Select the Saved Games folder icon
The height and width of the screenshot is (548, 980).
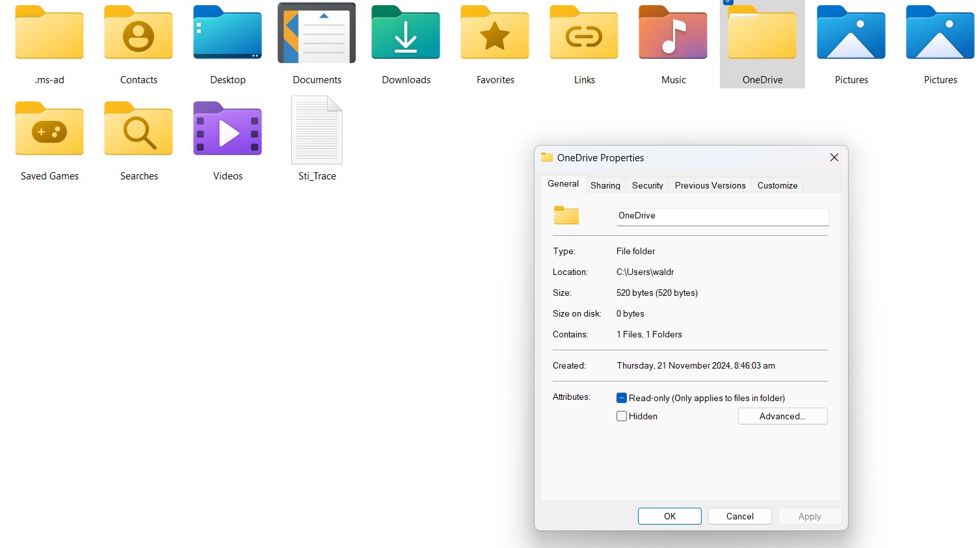49,129
